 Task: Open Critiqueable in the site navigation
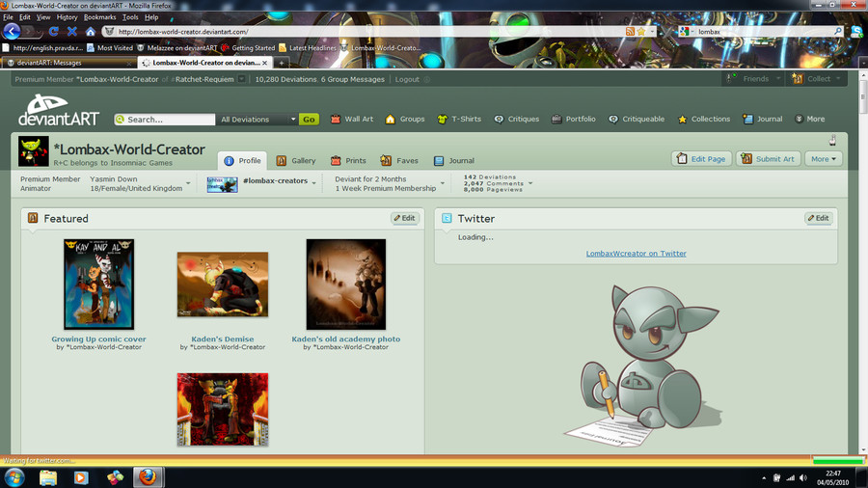tap(637, 119)
